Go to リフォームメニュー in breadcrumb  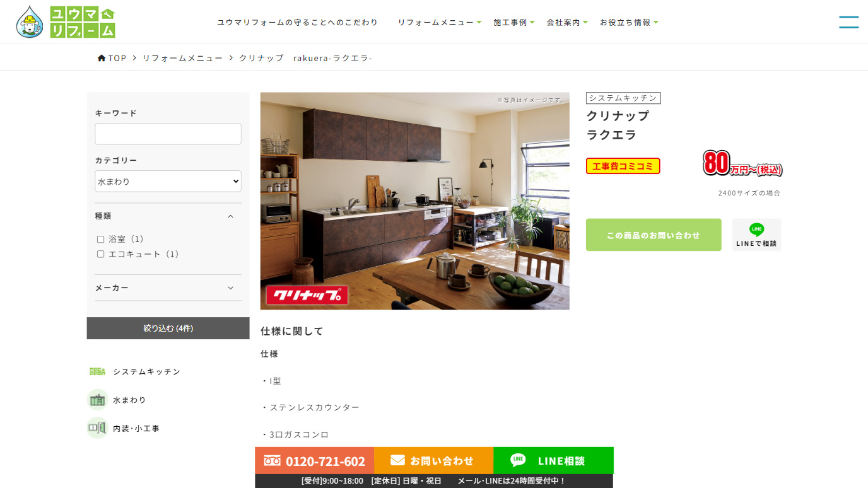pyautogui.click(x=182, y=58)
